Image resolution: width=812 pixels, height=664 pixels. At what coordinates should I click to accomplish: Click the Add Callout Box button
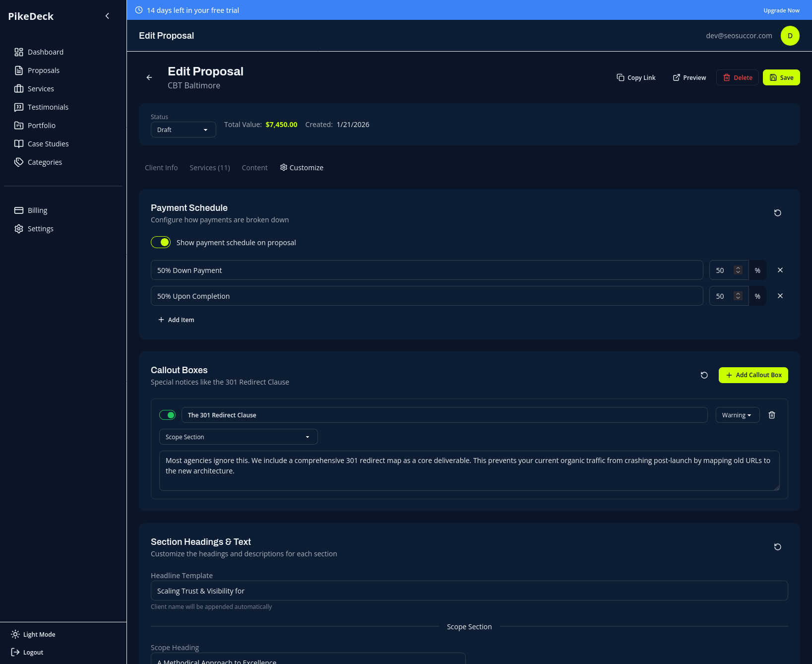click(753, 375)
